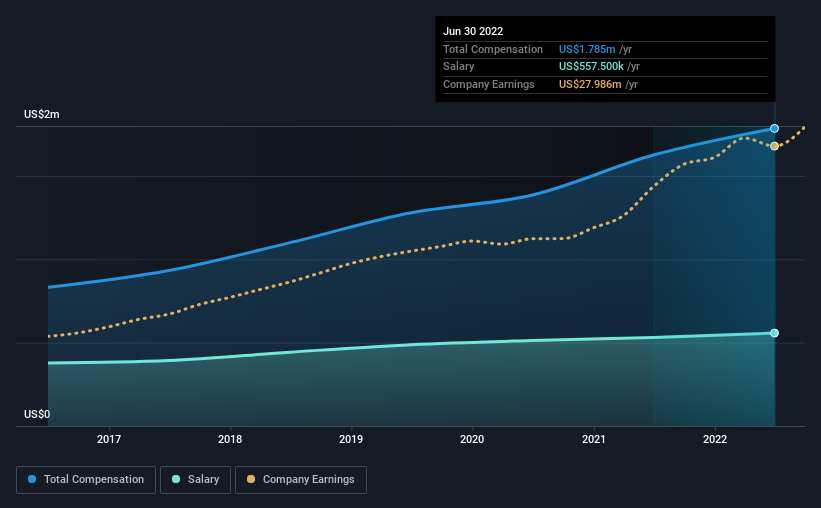Screen dimensions: 821x508
Task: Click the Company Earnings tooltip row label
Action: [x=489, y=84]
